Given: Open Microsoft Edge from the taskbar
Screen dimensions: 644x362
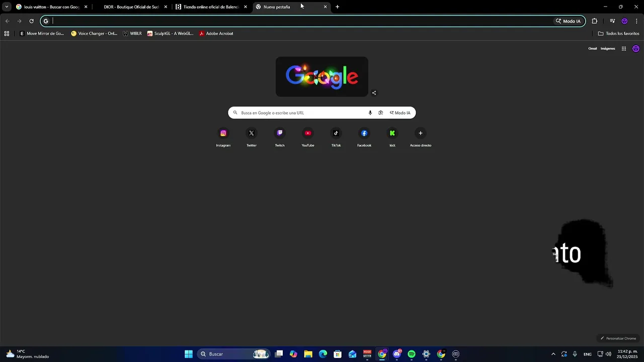Looking at the screenshot, I should [323, 354].
